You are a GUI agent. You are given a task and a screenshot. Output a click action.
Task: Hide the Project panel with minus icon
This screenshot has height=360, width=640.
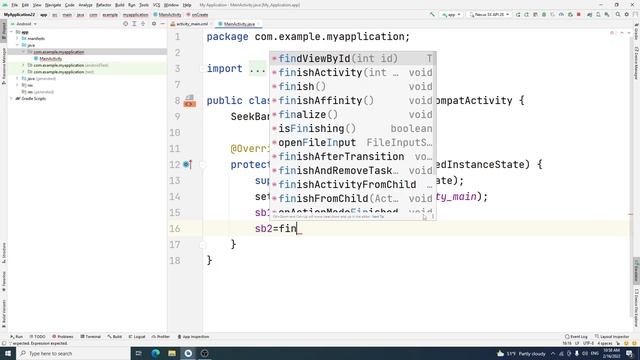162,24
